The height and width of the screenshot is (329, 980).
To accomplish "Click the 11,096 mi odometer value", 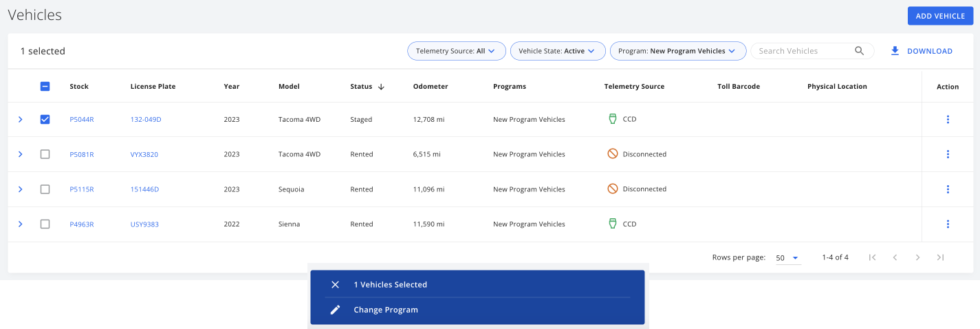I will tap(428, 189).
